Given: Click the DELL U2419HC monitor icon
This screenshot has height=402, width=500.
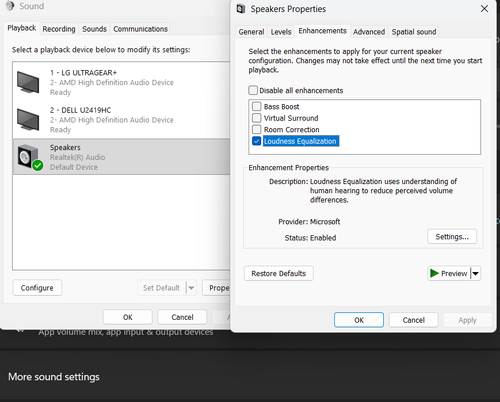Looking at the screenshot, I should point(28,119).
